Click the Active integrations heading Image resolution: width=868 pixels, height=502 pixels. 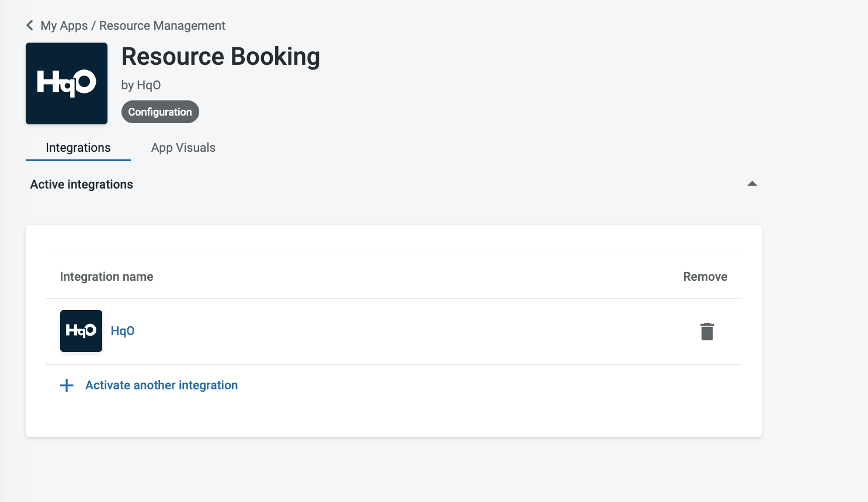pos(82,184)
